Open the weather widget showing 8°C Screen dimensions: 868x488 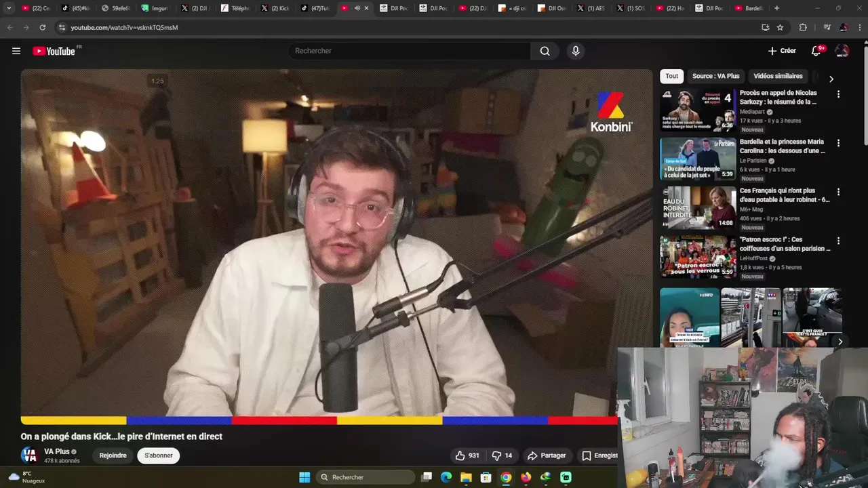[x=27, y=477]
